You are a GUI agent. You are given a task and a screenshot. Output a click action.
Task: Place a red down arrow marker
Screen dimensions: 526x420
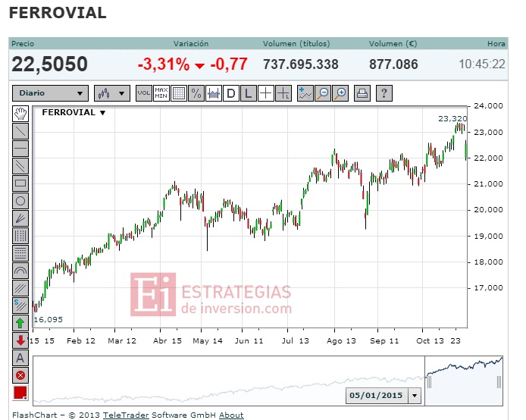point(20,340)
